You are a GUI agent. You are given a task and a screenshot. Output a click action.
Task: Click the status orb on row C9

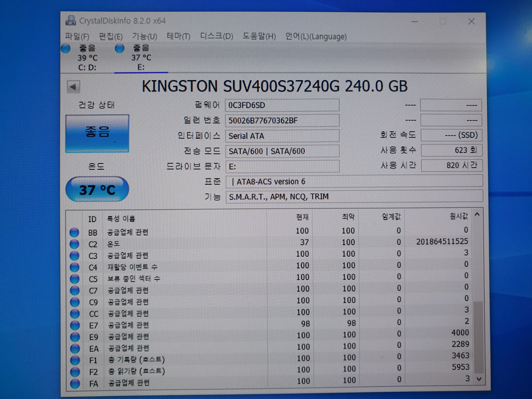(x=75, y=302)
